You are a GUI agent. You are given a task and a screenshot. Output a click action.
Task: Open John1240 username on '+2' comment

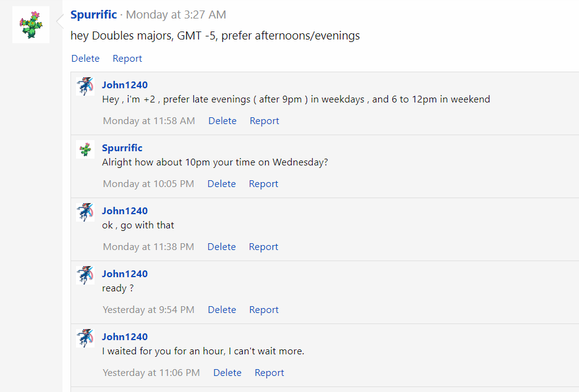(125, 85)
